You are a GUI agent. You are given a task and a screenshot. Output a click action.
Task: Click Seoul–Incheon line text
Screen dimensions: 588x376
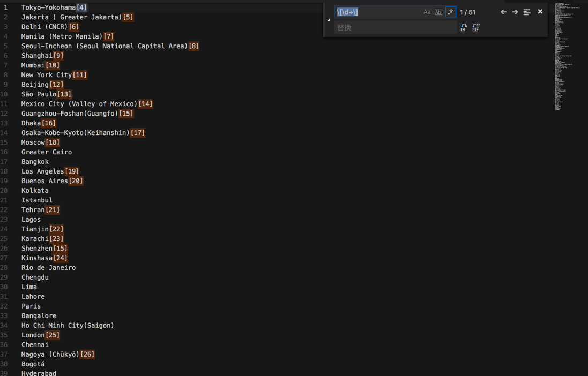click(104, 46)
